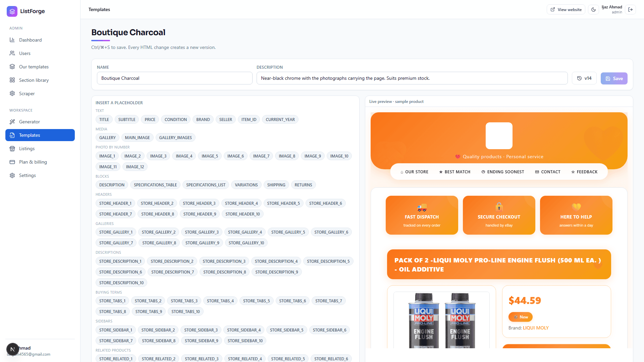Insert the STORE_DESCRIPTION_9 placeholder

pos(277,272)
